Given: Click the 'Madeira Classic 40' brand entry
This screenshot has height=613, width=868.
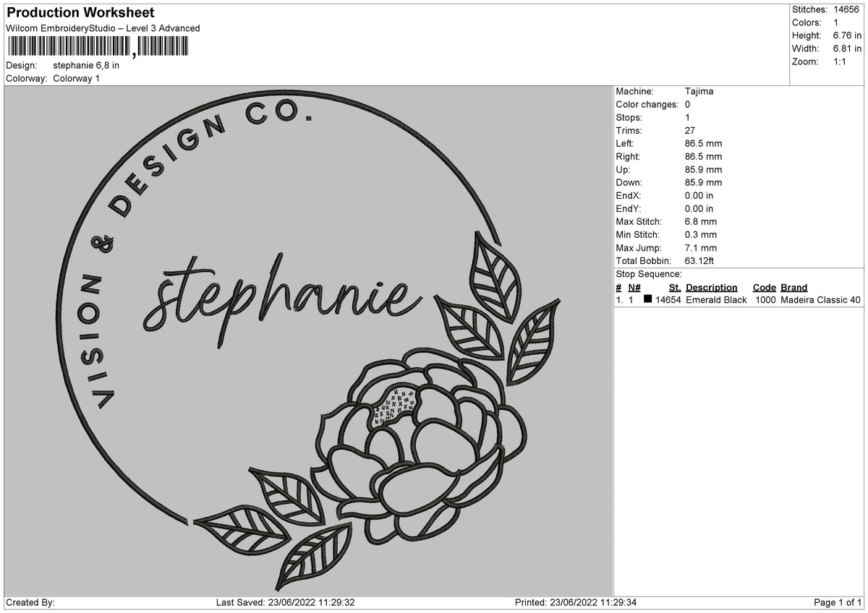Looking at the screenshot, I should pyautogui.click(x=820, y=299).
